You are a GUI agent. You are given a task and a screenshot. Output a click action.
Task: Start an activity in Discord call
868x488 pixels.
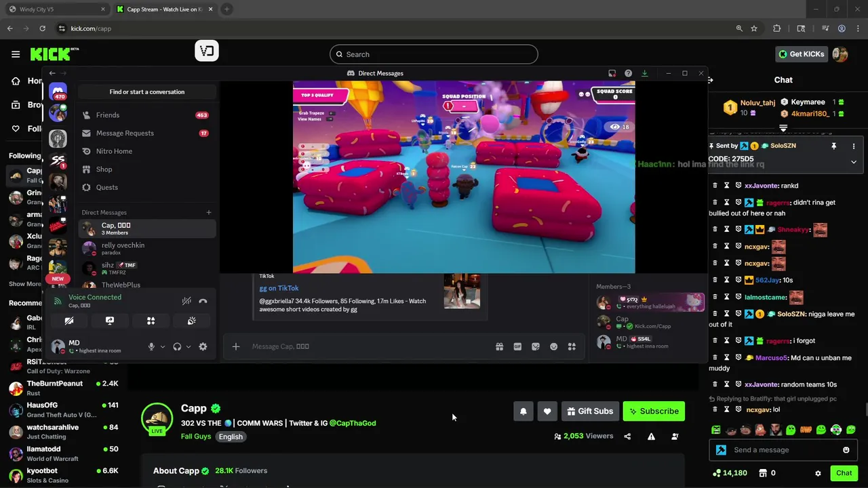[151, 321]
